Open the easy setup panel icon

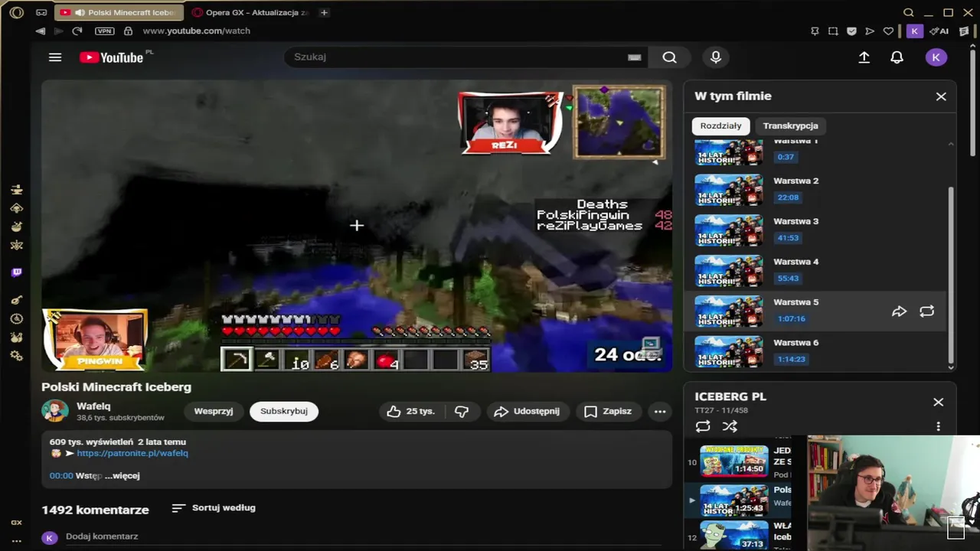(x=963, y=31)
